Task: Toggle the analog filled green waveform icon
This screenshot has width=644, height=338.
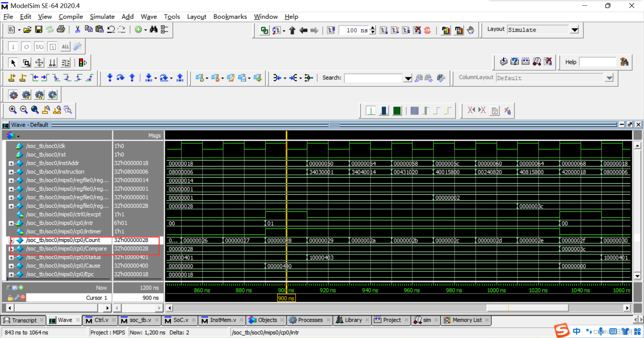Action: click(397, 111)
